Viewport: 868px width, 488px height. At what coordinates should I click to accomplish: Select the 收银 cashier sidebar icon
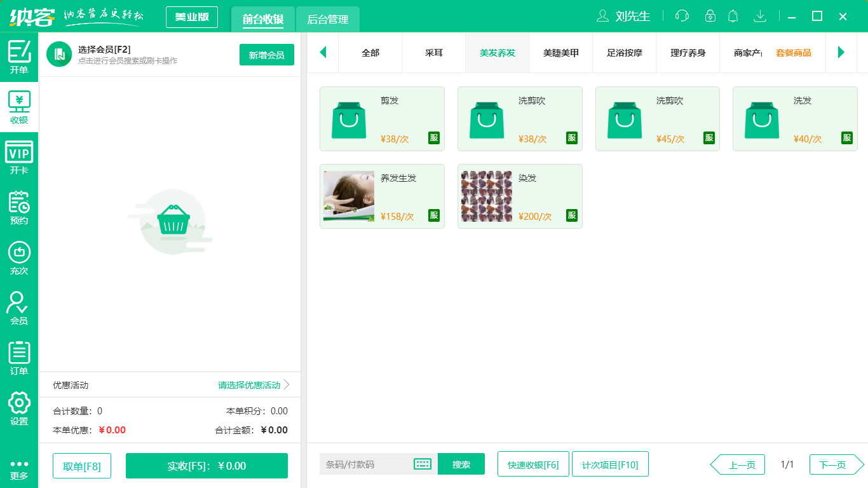click(x=19, y=107)
